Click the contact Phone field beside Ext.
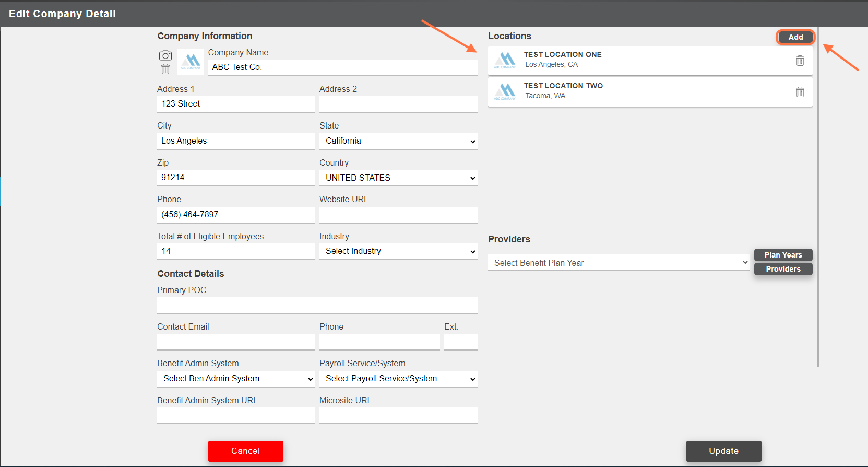This screenshot has width=868, height=467. pos(379,342)
